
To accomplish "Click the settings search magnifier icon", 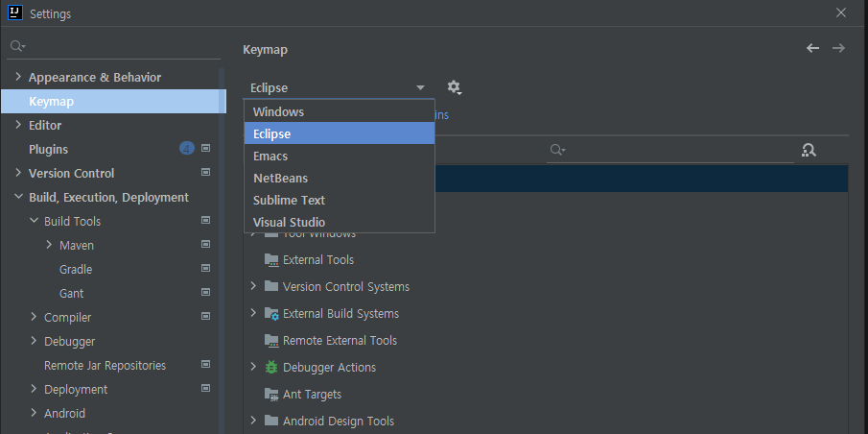I will click(x=17, y=45).
